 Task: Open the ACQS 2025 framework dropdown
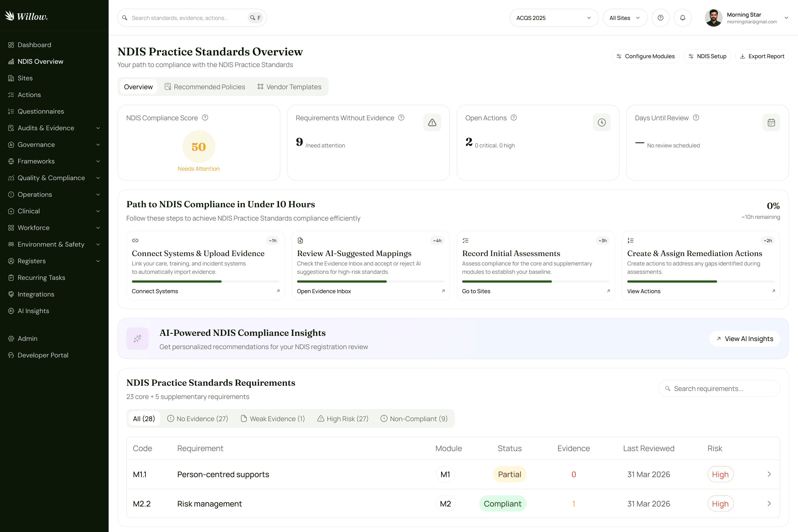[x=554, y=18]
